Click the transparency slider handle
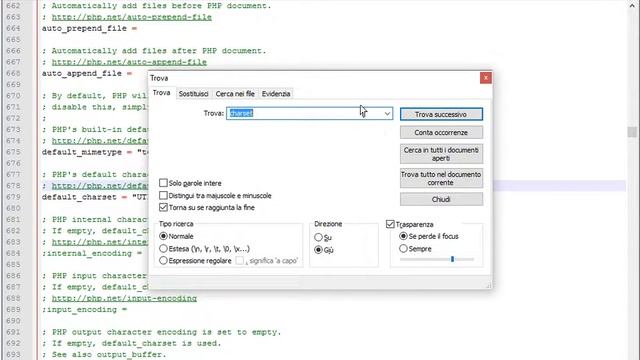The image size is (640, 360). (x=452, y=259)
